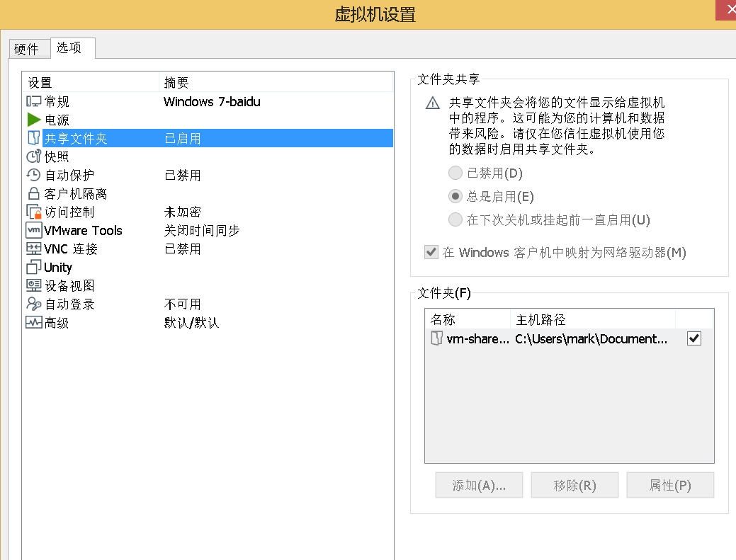Click the 共享文件夹 folder icon

33,138
